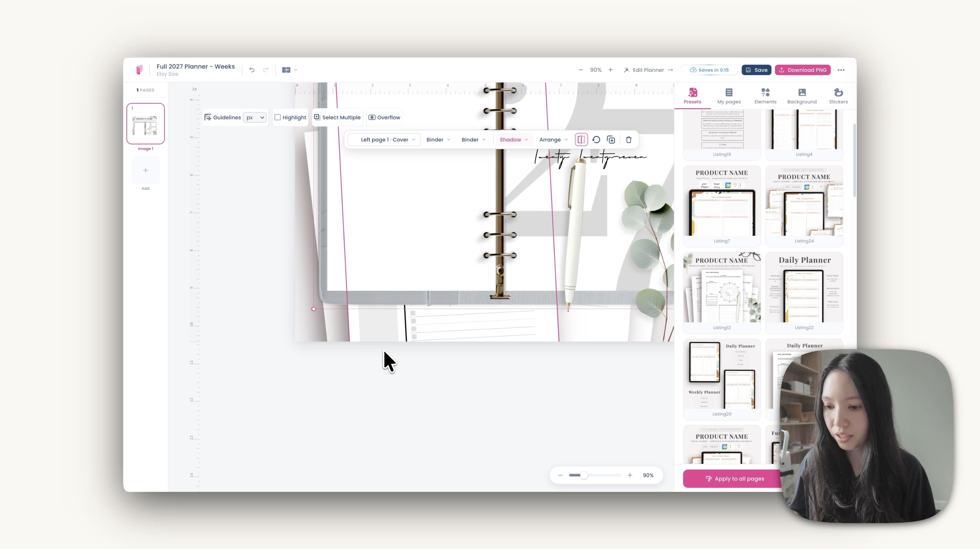Viewport: 980px width, 549px height.
Task: Click the bottom zoom slider handle
Action: 584,475
